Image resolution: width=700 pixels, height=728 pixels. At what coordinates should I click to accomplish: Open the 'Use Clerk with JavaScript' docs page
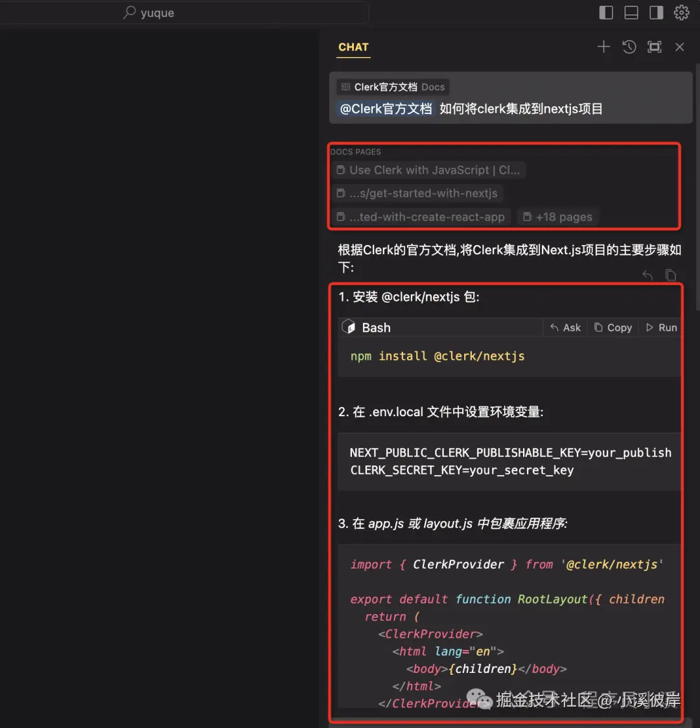(x=429, y=170)
